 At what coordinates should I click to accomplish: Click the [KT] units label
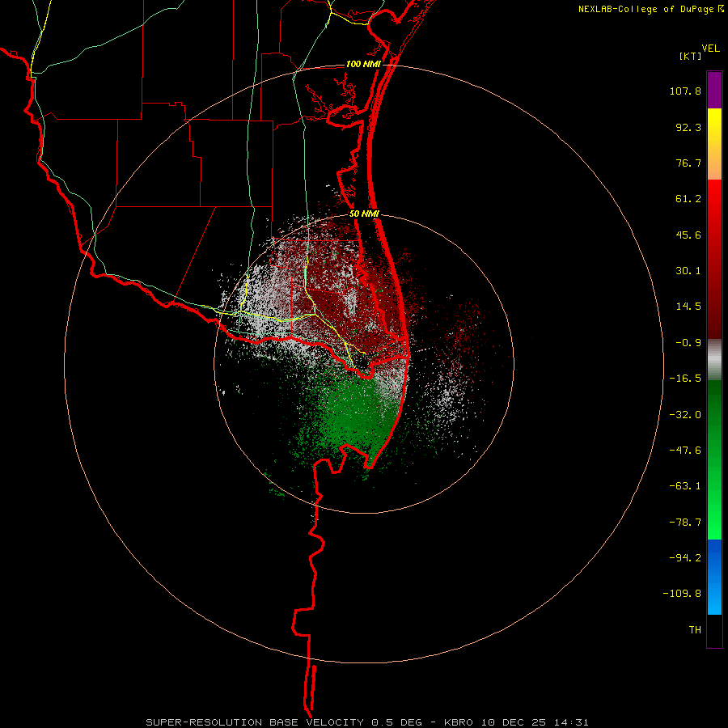click(x=690, y=56)
